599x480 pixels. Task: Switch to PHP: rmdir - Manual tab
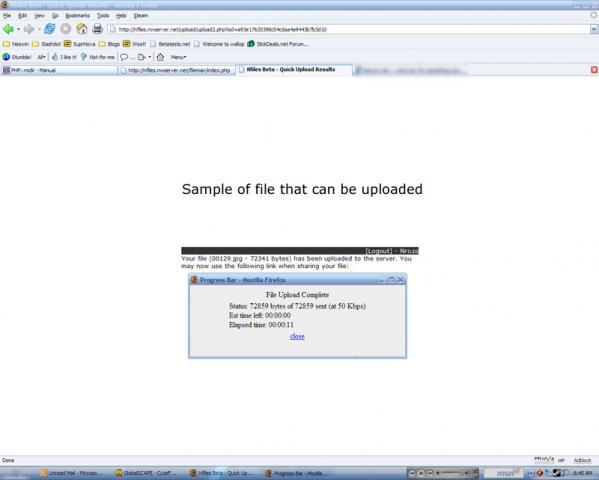pos(59,70)
